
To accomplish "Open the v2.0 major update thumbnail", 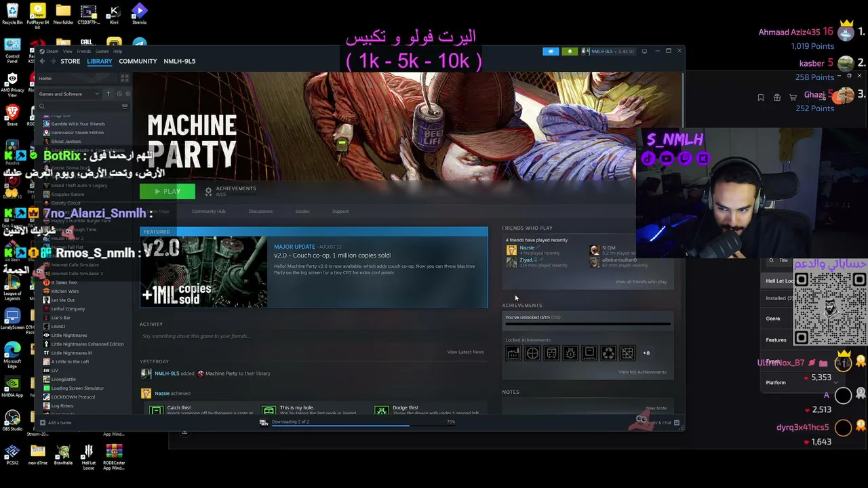I will coord(203,272).
